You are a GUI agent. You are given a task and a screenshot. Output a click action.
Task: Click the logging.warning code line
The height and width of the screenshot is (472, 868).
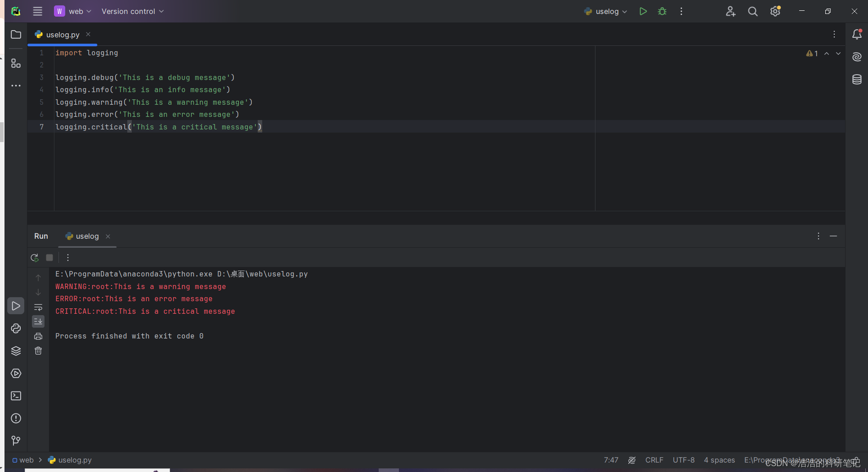click(x=154, y=102)
